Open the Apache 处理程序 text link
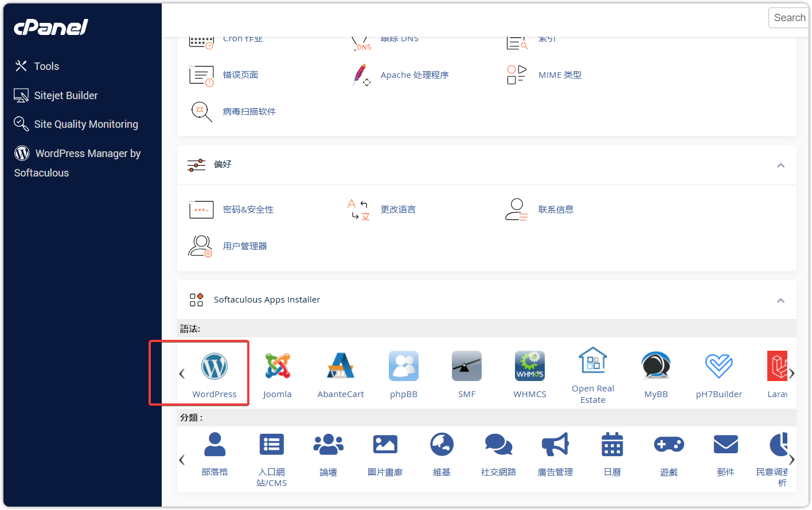The image size is (812, 510). coord(415,75)
